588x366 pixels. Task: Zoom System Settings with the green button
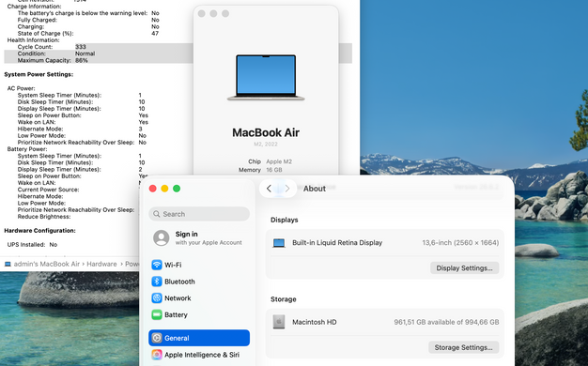177,189
